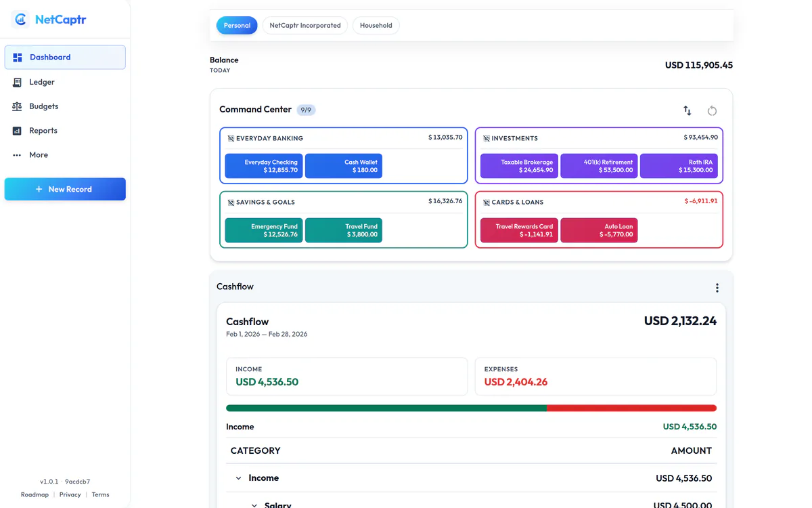
Task: Click the Reports chart icon
Action: pos(17,131)
